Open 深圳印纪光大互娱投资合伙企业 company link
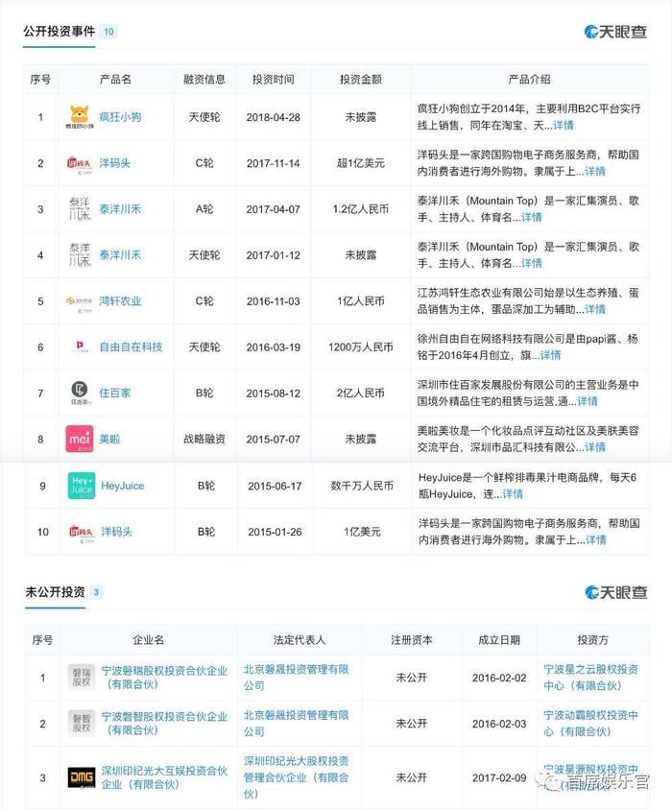This screenshot has width=672, height=811. (164, 777)
